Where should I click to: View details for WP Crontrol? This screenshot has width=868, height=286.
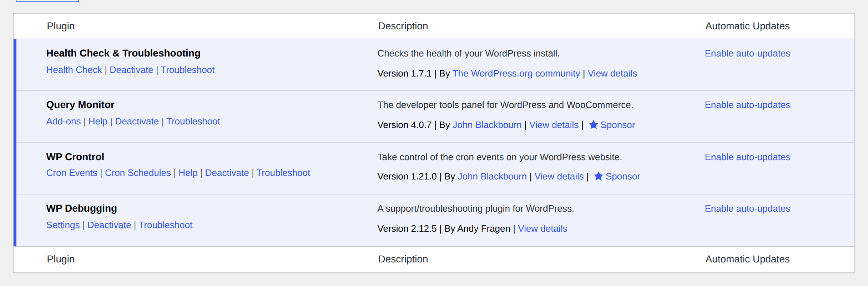click(x=559, y=176)
